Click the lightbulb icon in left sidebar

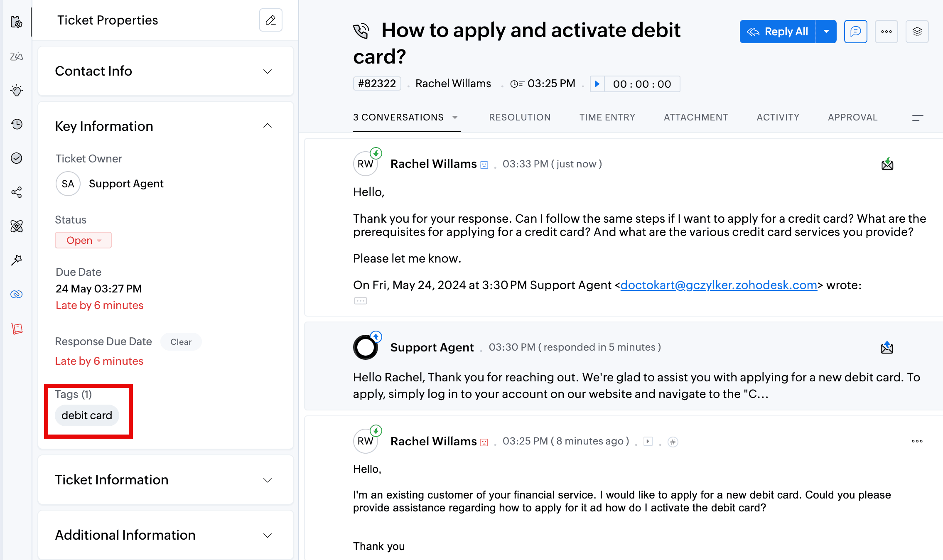pyautogui.click(x=17, y=90)
